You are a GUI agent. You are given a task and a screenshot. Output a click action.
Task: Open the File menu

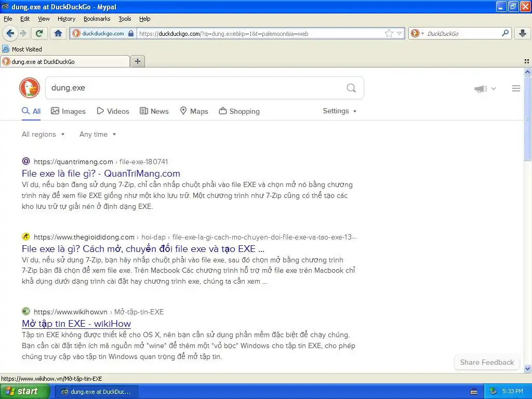tap(8, 19)
